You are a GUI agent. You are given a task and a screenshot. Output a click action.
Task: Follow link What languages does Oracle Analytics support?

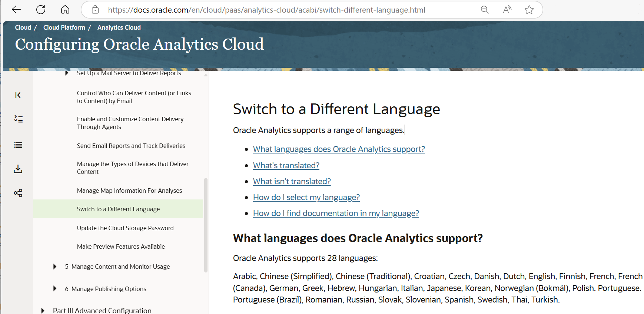[339, 149]
